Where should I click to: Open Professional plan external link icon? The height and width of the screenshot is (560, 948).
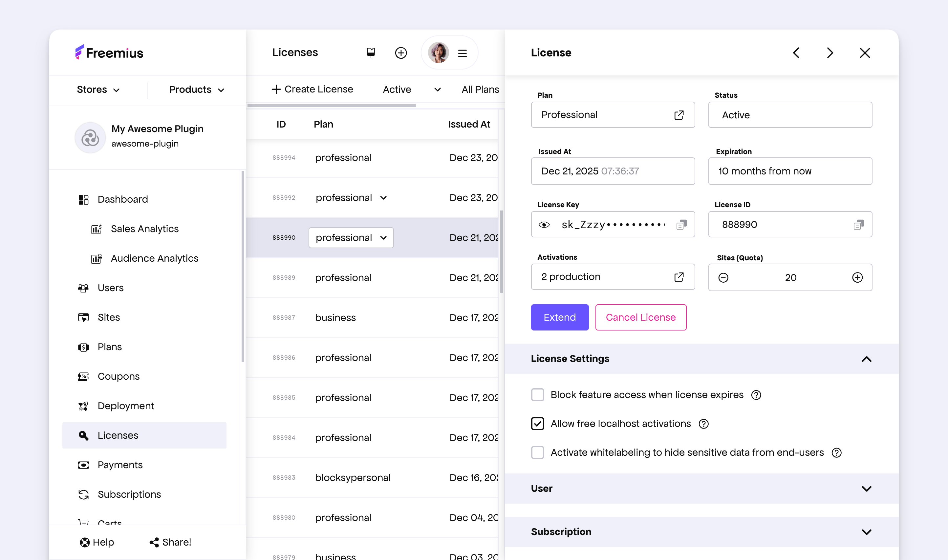pos(679,115)
